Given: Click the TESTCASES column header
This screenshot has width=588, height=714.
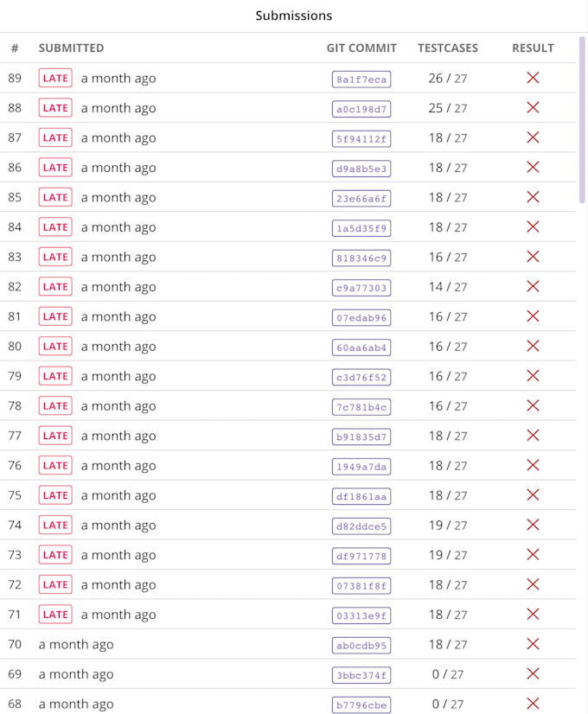Looking at the screenshot, I should tap(448, 48).
